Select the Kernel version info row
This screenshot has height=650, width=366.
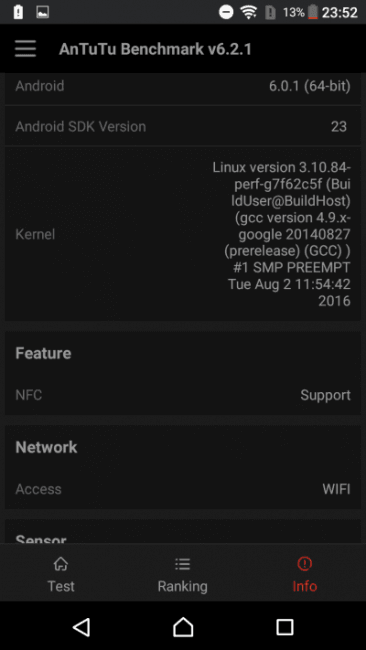click(183, 234)
